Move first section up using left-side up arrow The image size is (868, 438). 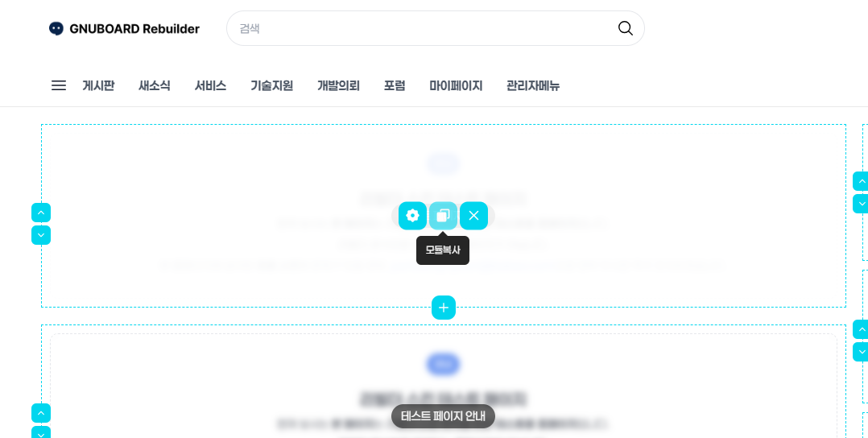click(41, 213)
